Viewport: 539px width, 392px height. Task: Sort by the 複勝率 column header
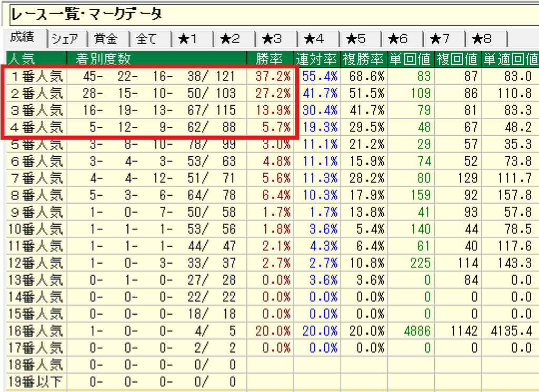(364, 58)
